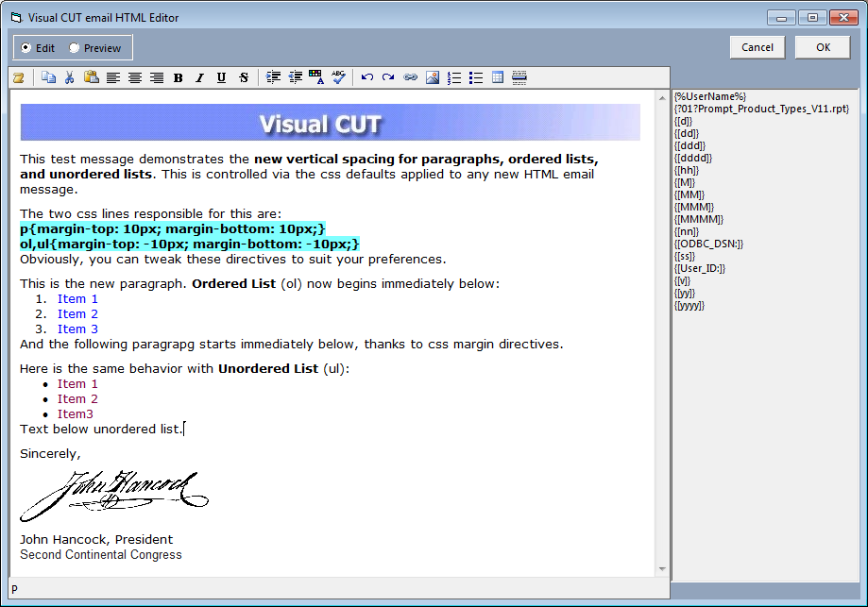Click purple 'Item 1' in the unordered list
Image resolution: width=868 pixels, height=607 pixels.
tap(77, 384)
